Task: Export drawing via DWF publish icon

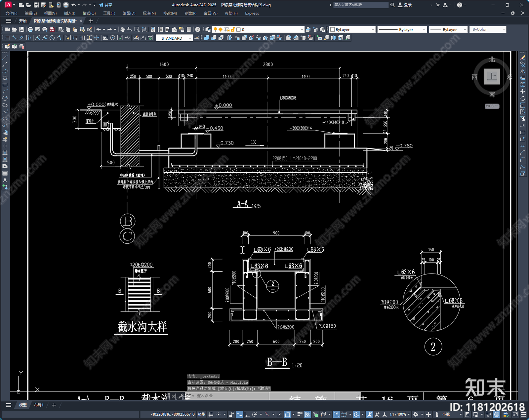Action: click(52, 29)
